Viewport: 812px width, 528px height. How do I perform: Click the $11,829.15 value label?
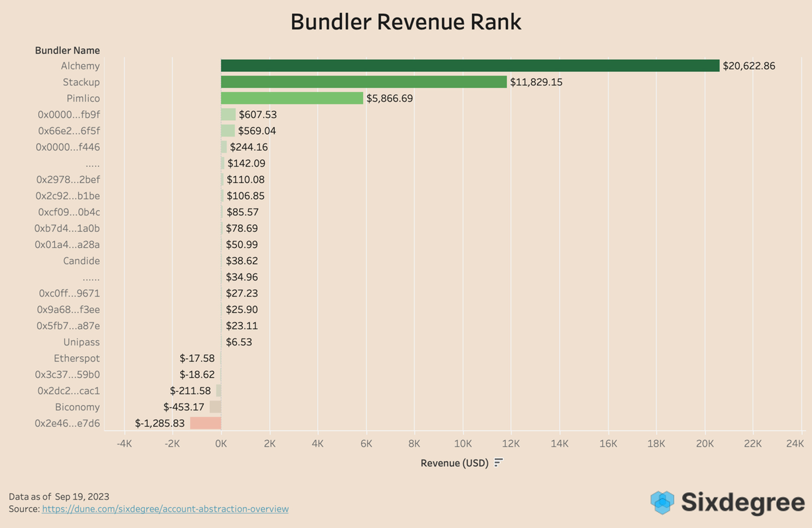(536, 82)
